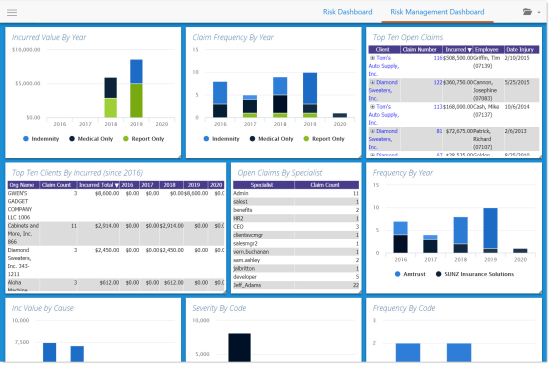Switch to Risk Dashboard tab
The width and height of the screenshot is (550, 365).
click(347, 12)
